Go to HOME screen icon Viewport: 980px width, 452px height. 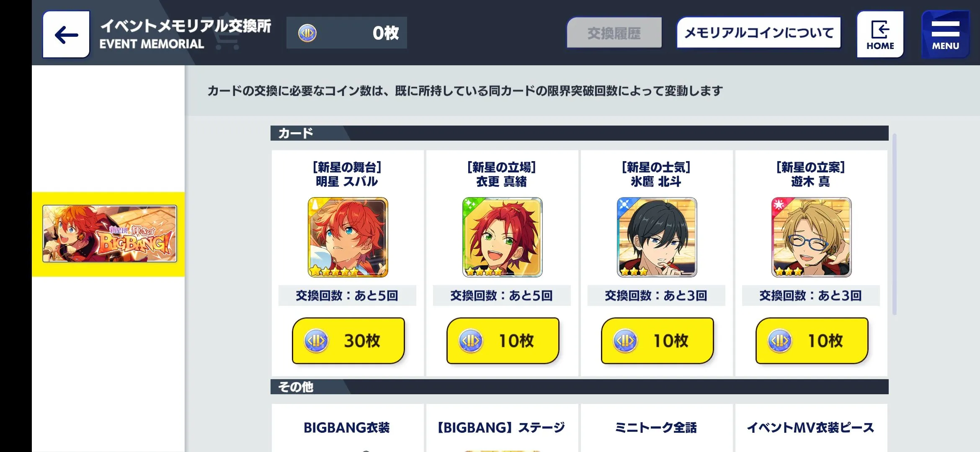point(880,34)
